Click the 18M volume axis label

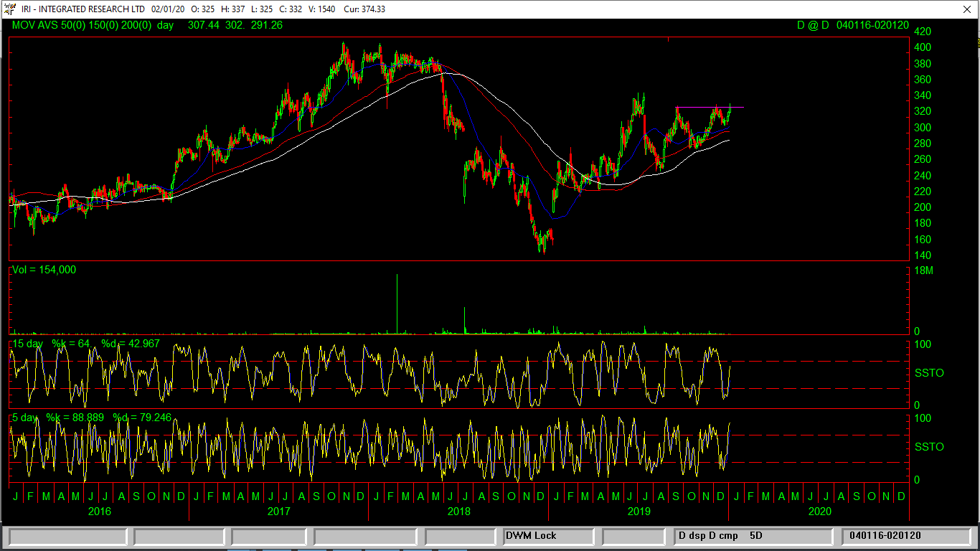(x=924, y=271)
